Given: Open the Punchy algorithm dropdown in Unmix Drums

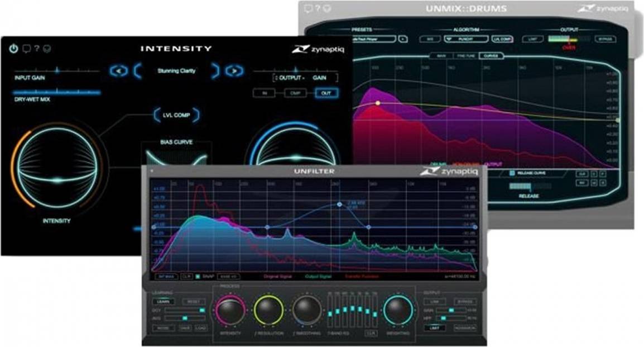Looking at the screenshot, I should 466,39.
